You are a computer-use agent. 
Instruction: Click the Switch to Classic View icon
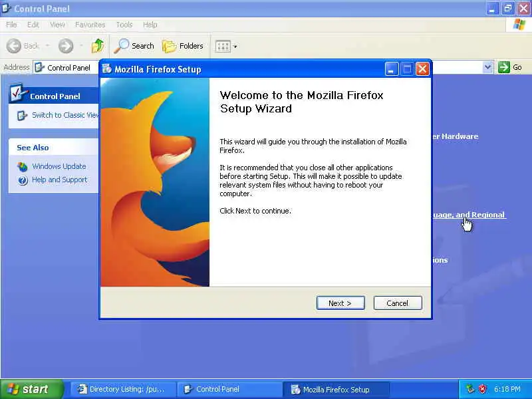click(22, 115)
